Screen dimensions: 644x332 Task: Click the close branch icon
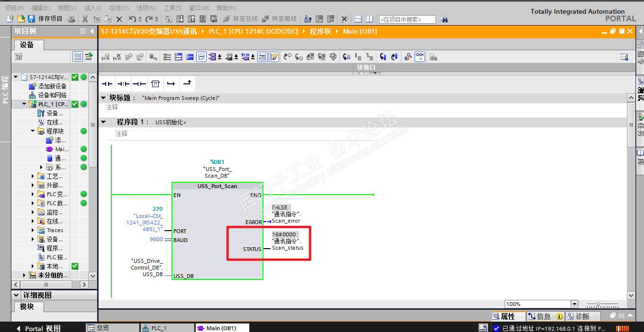click(187, 84)
